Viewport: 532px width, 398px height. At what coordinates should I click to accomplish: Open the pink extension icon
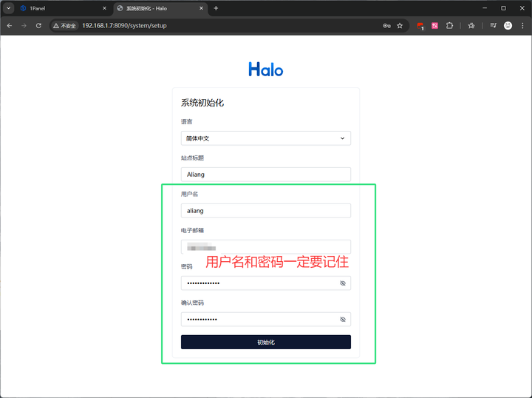pyautogui.click(x=434, y=25)
